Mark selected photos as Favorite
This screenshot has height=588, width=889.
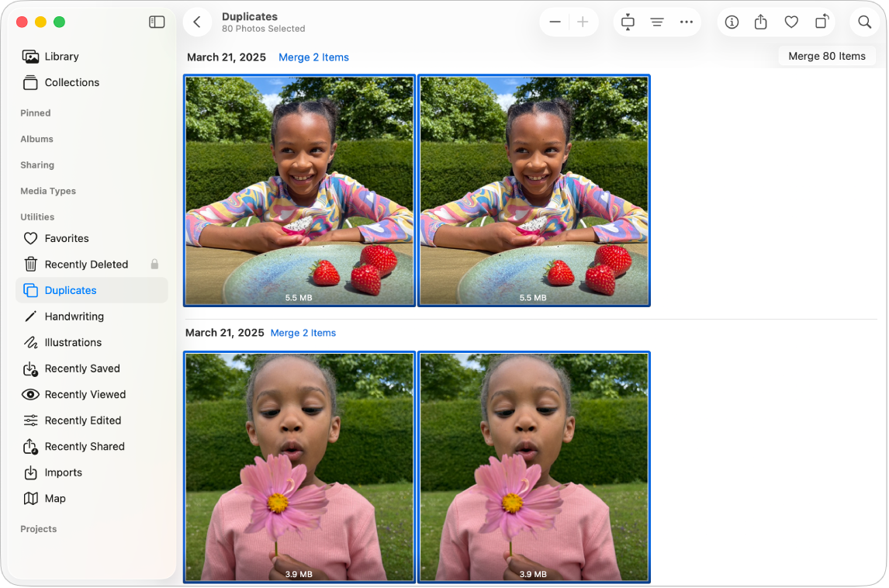(791, 22)
